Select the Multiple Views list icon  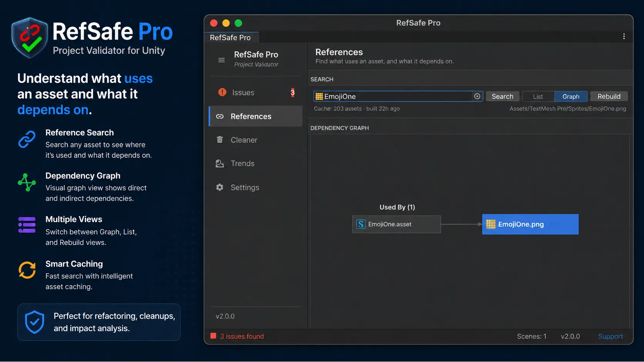tap(27, 225)
